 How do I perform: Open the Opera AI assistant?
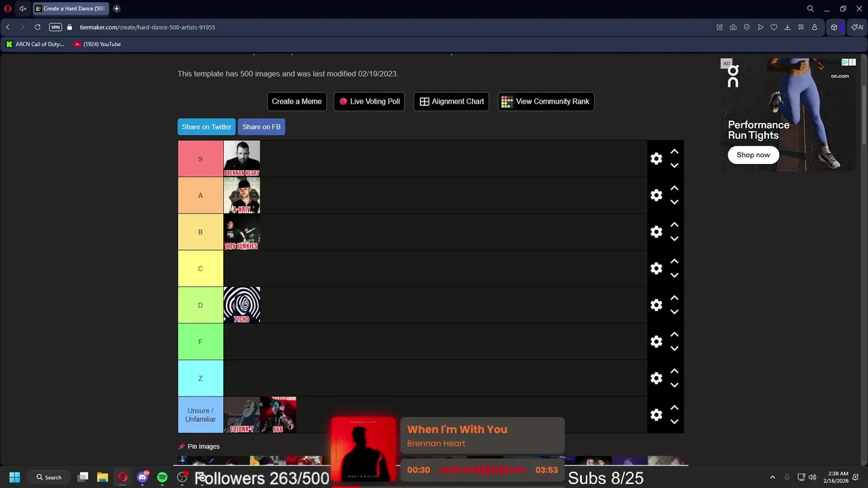click(857, 27)
